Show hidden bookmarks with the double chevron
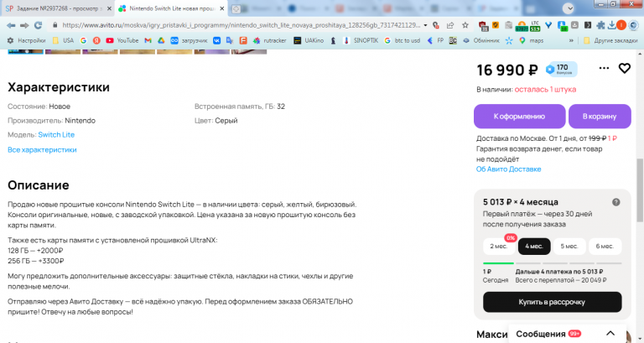 571,40
